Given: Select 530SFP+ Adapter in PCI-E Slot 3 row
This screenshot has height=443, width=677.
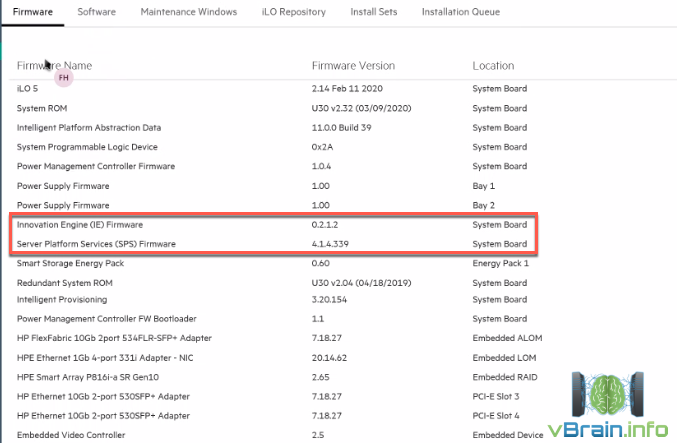Looking at the screenshot, I should point(103,396).
